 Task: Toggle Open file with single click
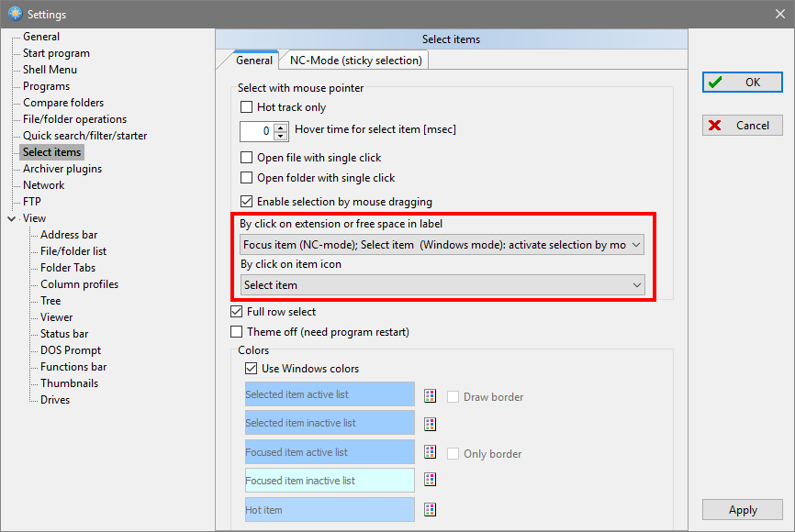coord(246,158)
